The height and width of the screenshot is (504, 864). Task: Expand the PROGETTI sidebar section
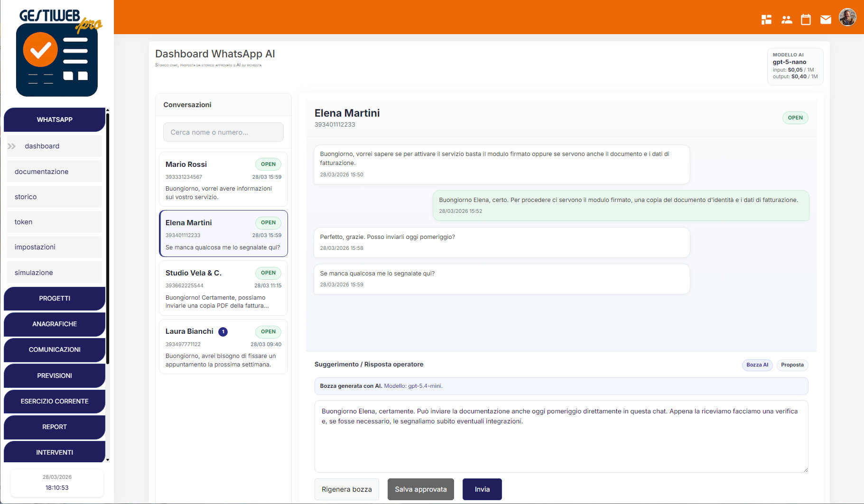[54, 299]
